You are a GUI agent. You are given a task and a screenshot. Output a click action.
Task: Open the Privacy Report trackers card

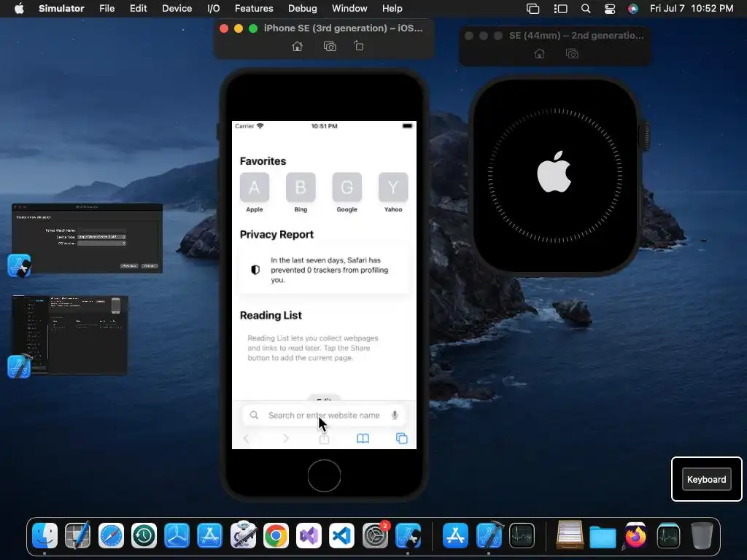(x=324, y=270)
